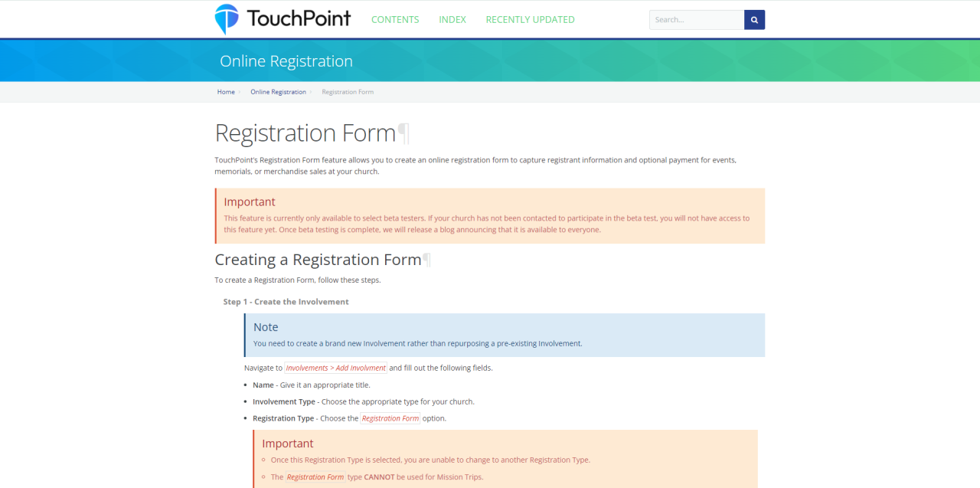Click the Registration Form main heading
This screenshot has height=488, width=980.
point(305,133)
